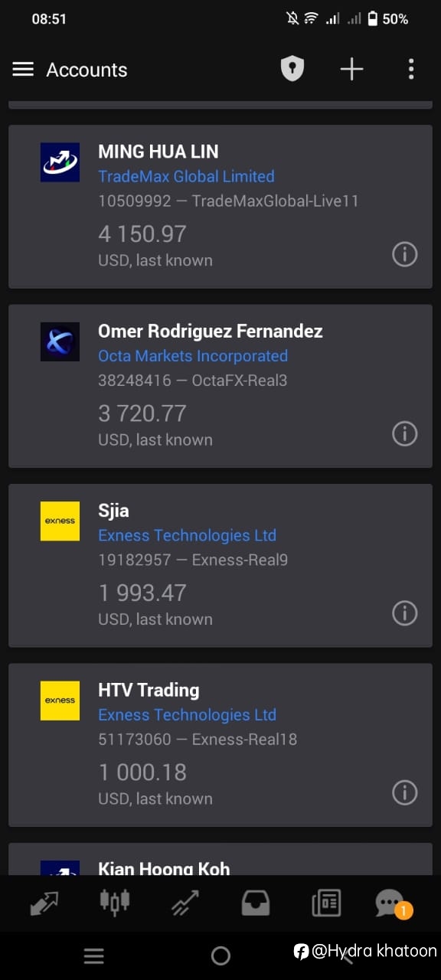Add a new account with plus icon
The image size is (441, 980).
[x=351, y=70]
